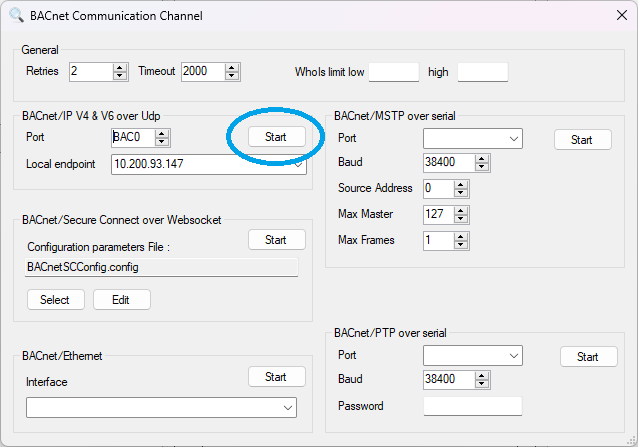The width and height of the screenshot is (638, 447).
Task: Click the BACnet window title icon
Action: click(x=17, y=15)
